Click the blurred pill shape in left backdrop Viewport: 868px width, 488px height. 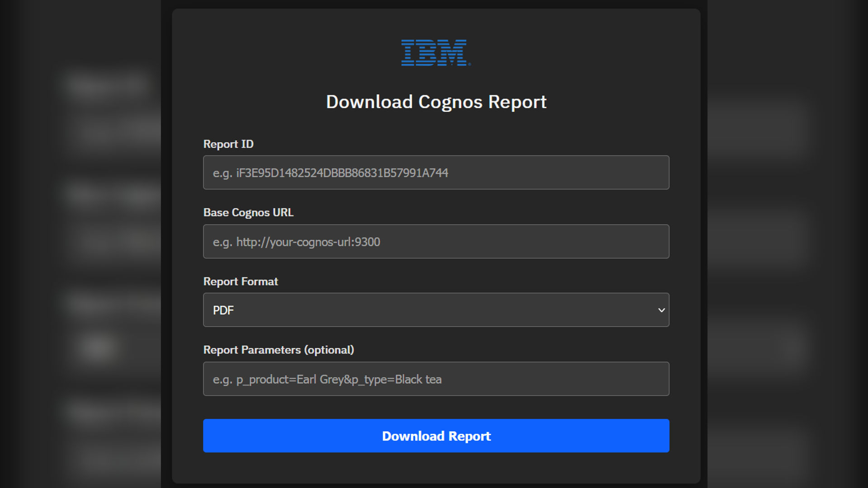coord(98,348)
